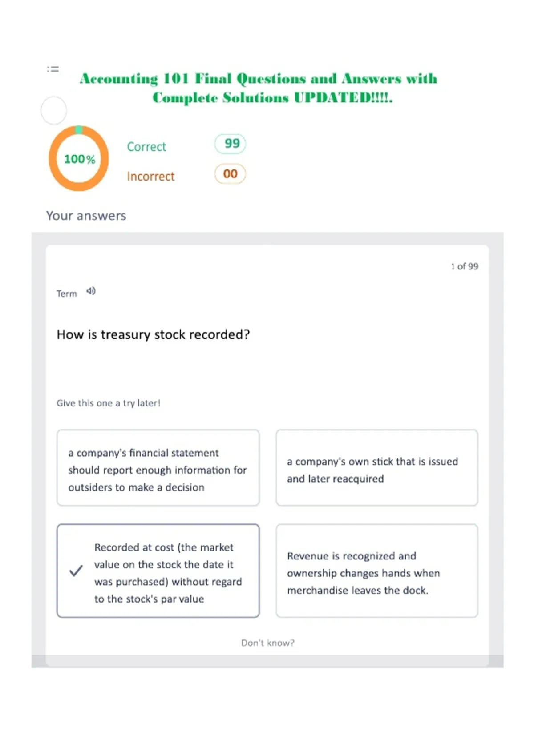This screenshot has height=756, width=534.
Task: Choose 'financial statement should report' answer
Action: click(x=158, y=467)
